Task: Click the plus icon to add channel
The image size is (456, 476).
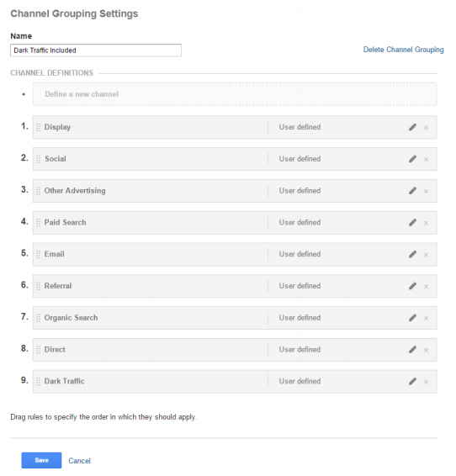Action: (24, 94)
